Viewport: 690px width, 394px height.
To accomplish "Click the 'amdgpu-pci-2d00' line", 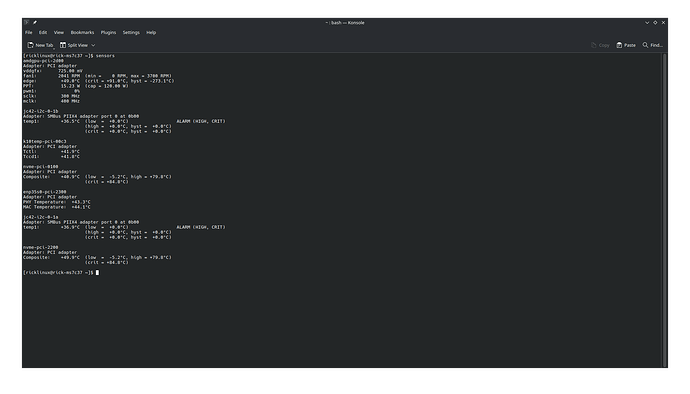I will (43, 61).
